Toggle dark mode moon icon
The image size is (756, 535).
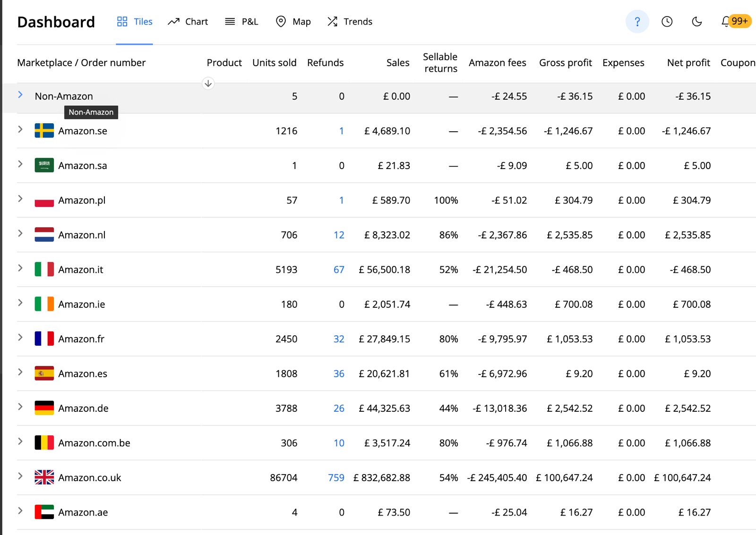[696, 22]
